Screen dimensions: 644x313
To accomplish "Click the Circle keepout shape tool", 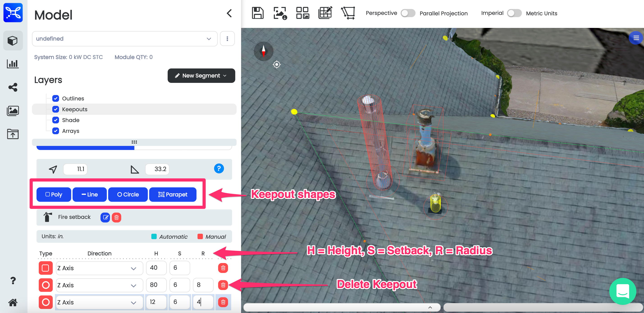I will [x=127, y=195].
